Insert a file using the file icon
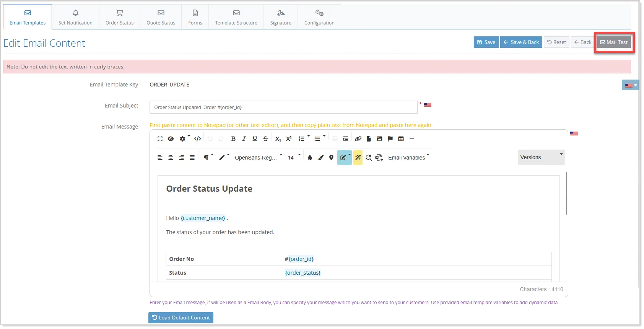 point(369,139)
